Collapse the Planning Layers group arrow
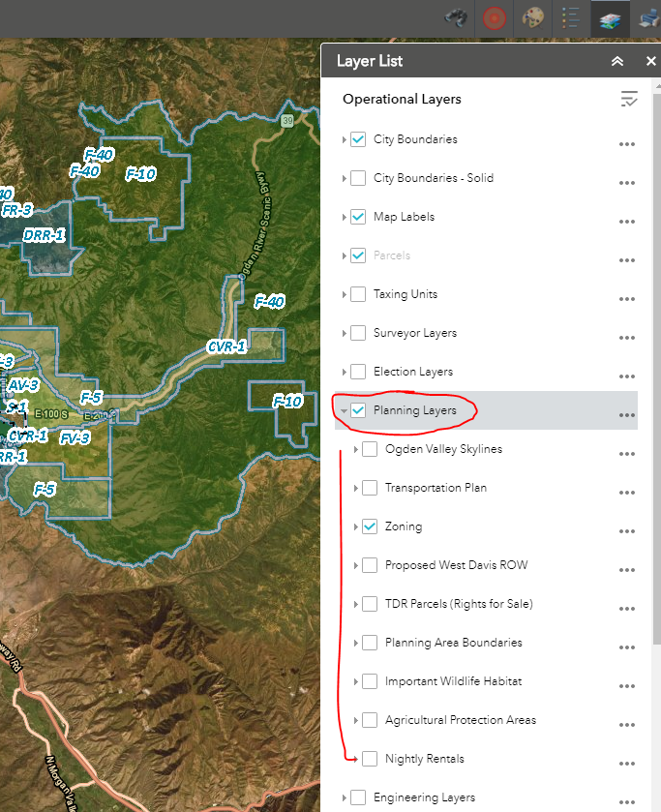Viewport: 661px width, 812px height. [344, 411]
